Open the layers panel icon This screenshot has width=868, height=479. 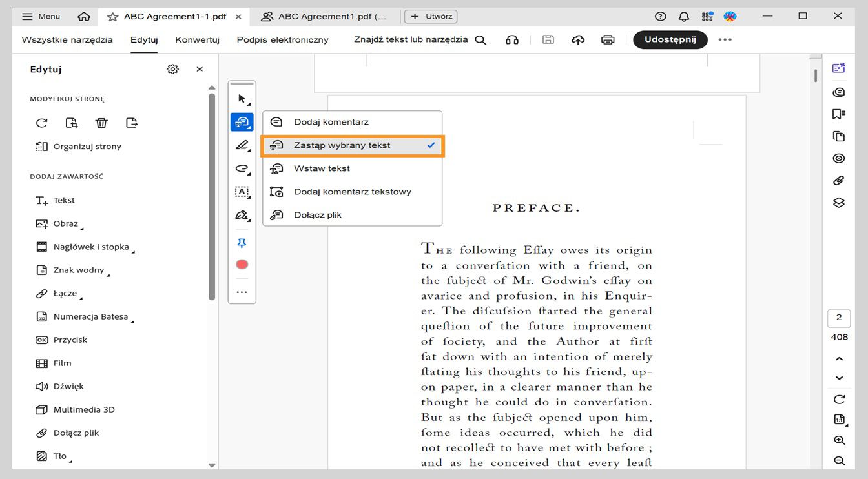839,203
